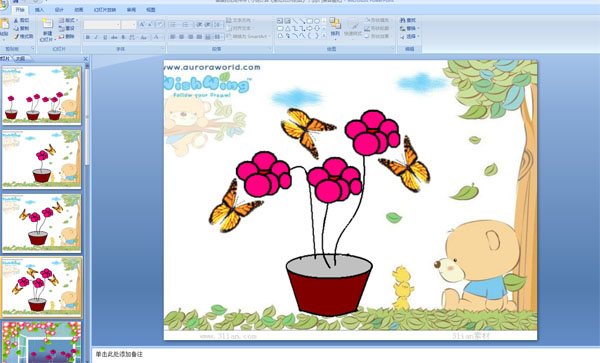
Task: Click the Select (选择) cursor icon
Action: coord(403,36)
